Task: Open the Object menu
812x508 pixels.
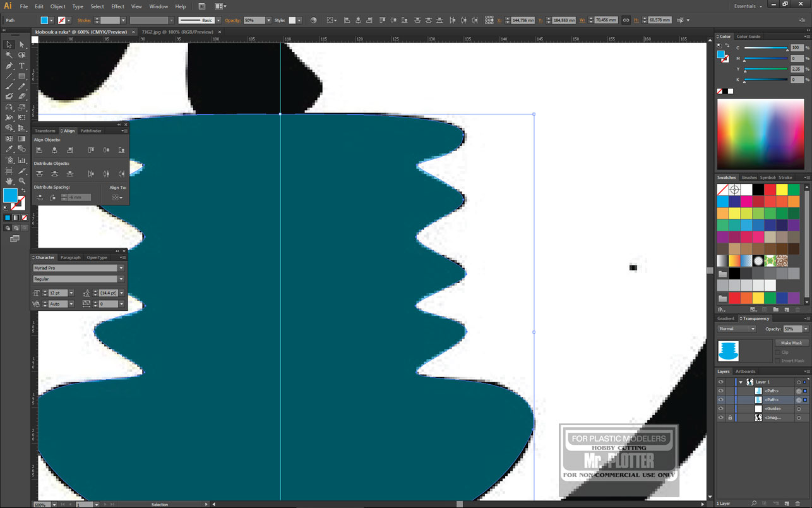Action: pos(58,6)
